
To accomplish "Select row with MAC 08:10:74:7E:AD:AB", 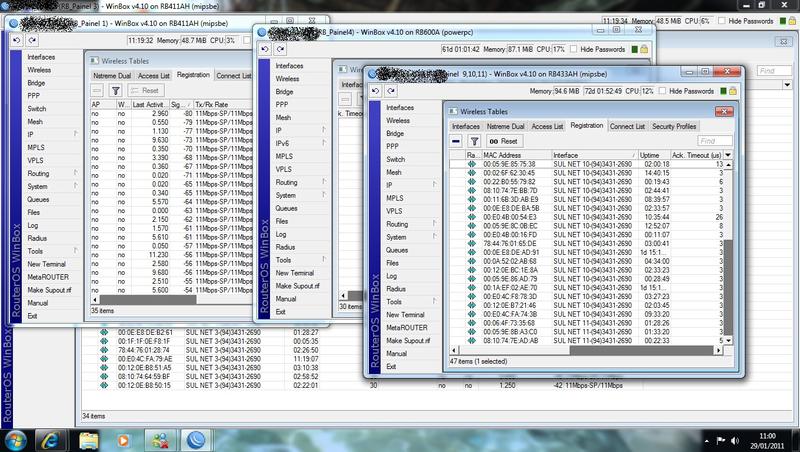I will click(587, 340).
